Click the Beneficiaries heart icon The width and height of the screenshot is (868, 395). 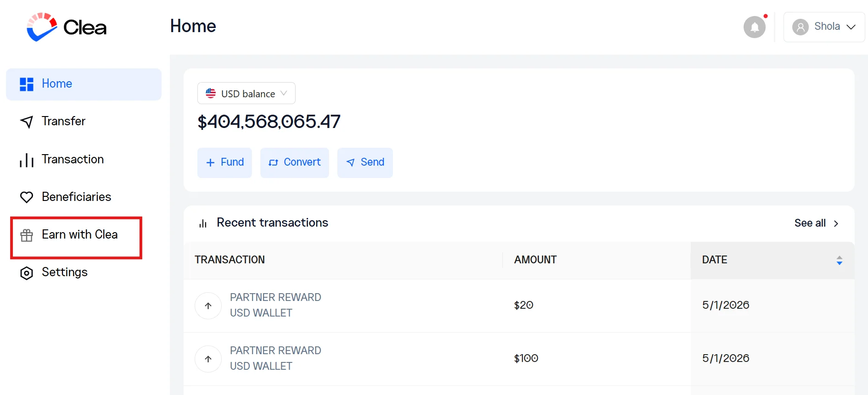[27, 197]
